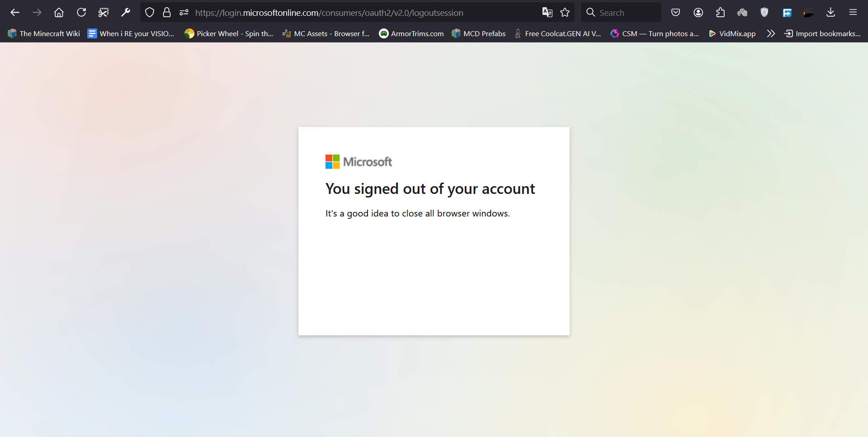The height and width of the screenshot is (437, 868).
Task: Open the wrench developer tools icon
Action: pos(126,13)
